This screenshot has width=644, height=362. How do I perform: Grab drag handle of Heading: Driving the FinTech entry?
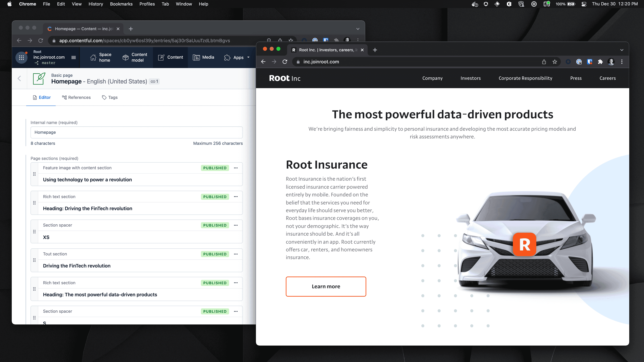point(35,203)
